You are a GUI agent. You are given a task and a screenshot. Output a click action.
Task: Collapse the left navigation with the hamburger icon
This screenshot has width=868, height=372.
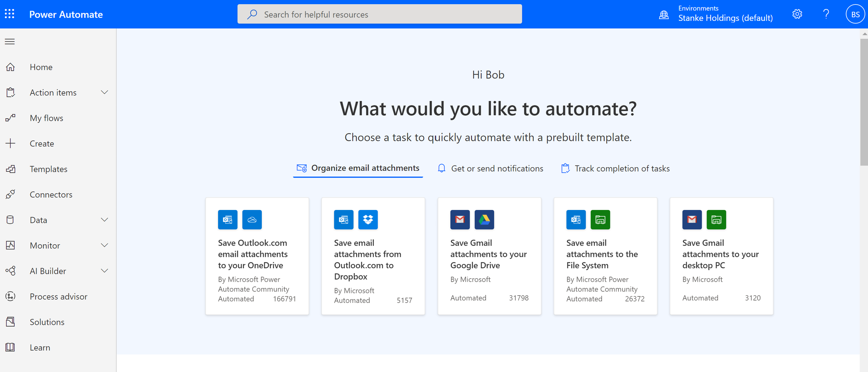click(x=10, y=41)
